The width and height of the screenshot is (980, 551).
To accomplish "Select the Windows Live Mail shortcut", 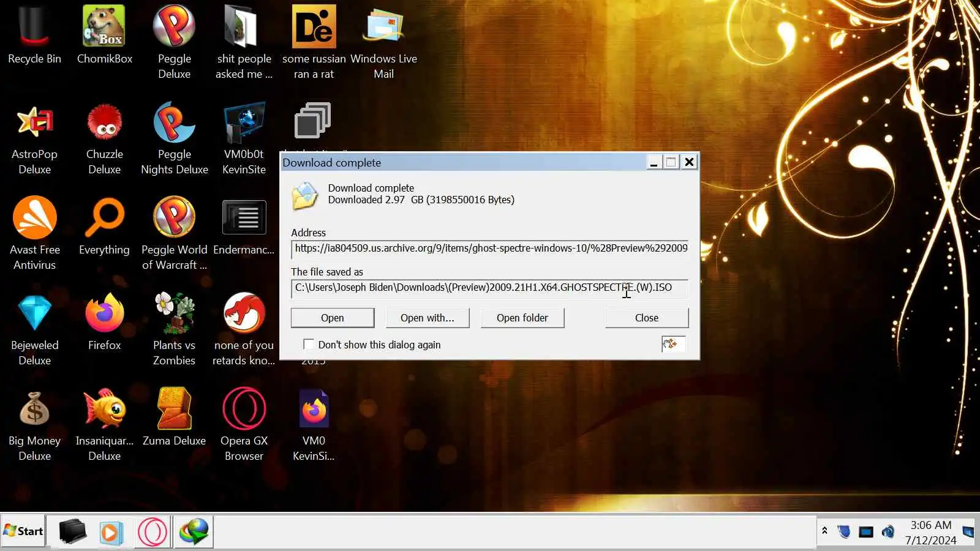I will (x=383, y=42).
